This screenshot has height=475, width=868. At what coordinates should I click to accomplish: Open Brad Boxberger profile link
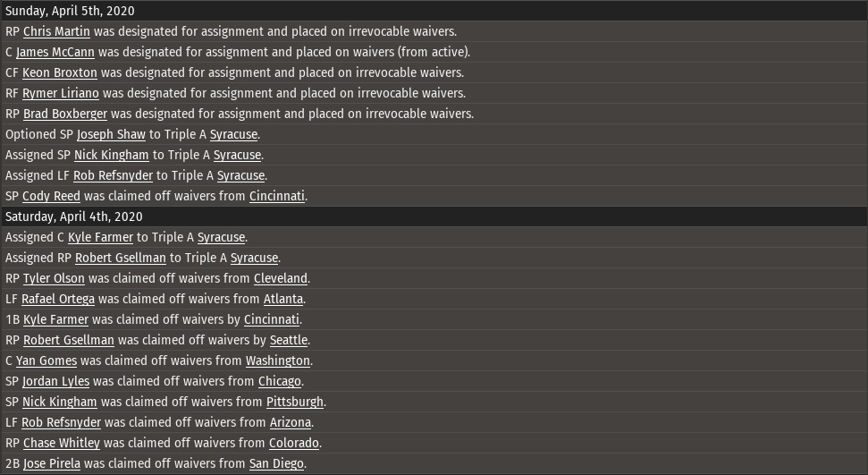(65, 114)
